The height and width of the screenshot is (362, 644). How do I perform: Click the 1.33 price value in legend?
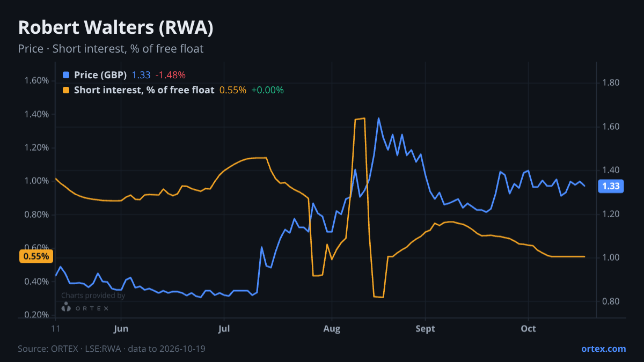coord(141,75)
